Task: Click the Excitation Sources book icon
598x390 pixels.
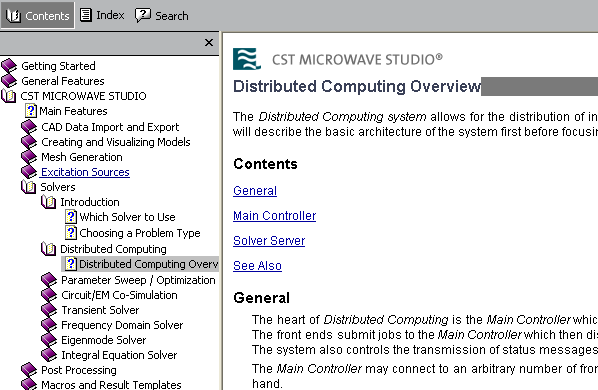Action: [x=29, y=172]
